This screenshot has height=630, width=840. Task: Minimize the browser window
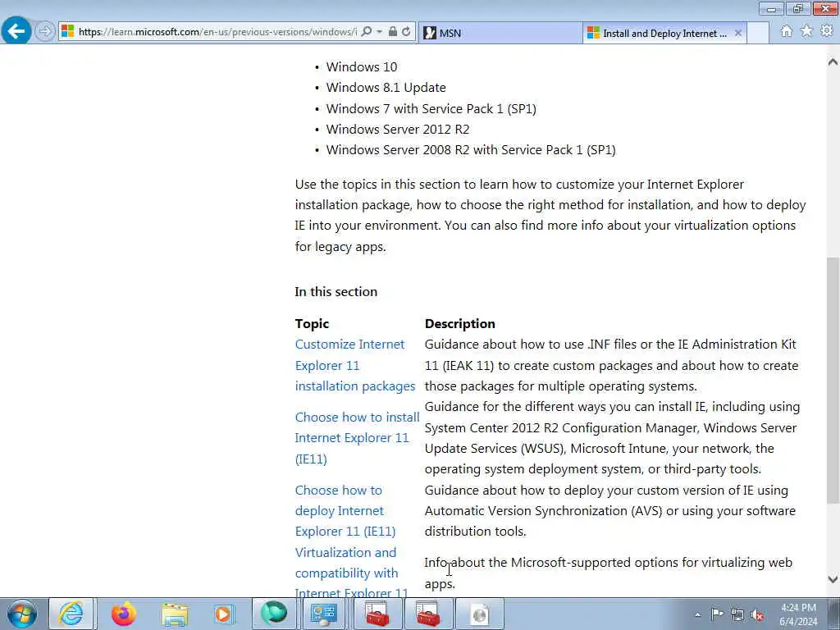click(771, 8)
